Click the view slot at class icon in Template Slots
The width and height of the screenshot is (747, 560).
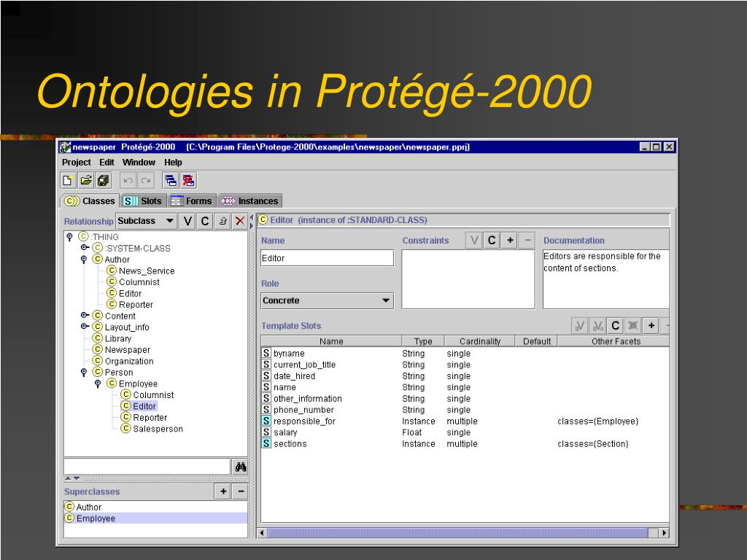click(x=597, y=326)
